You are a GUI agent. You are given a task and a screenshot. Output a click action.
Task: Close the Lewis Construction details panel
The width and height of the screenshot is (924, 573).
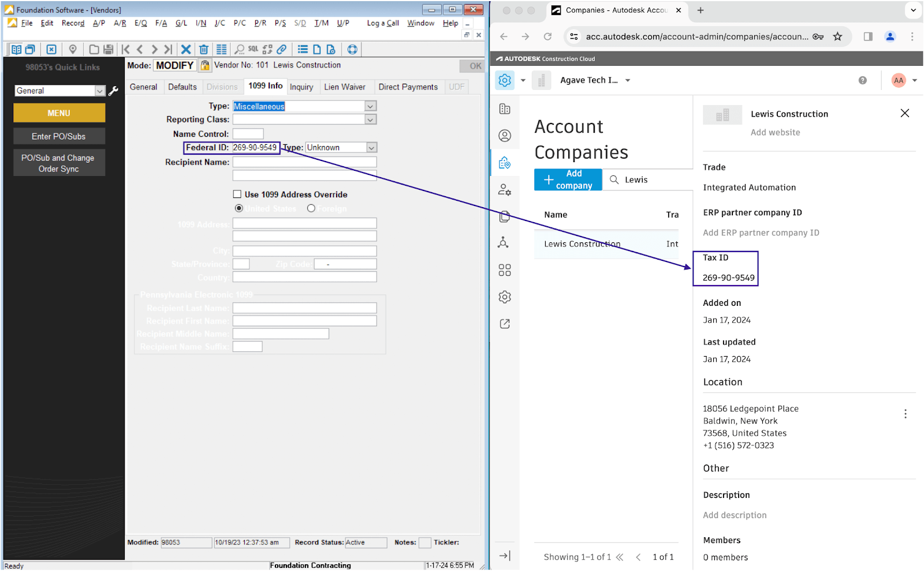(905, 113)
